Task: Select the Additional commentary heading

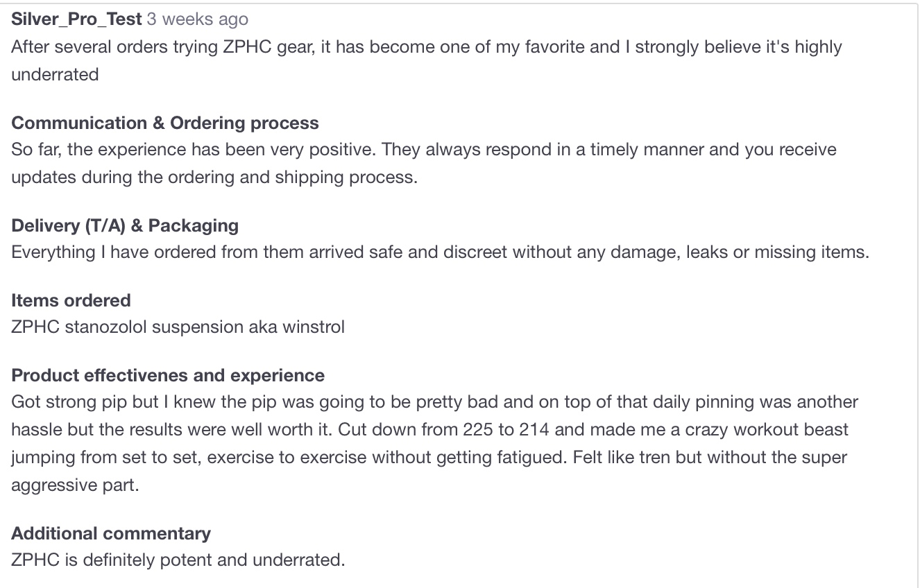Action: pyautogui.click(x=111, y=533)
